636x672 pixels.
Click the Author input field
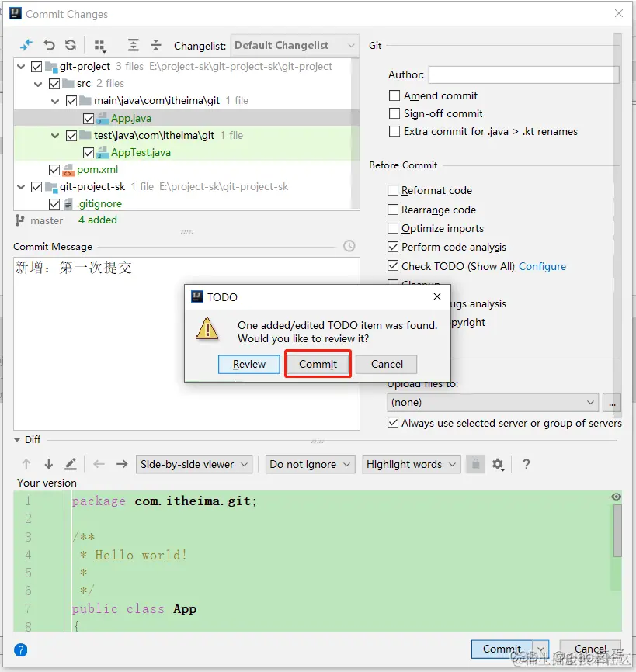pos(523,74)
